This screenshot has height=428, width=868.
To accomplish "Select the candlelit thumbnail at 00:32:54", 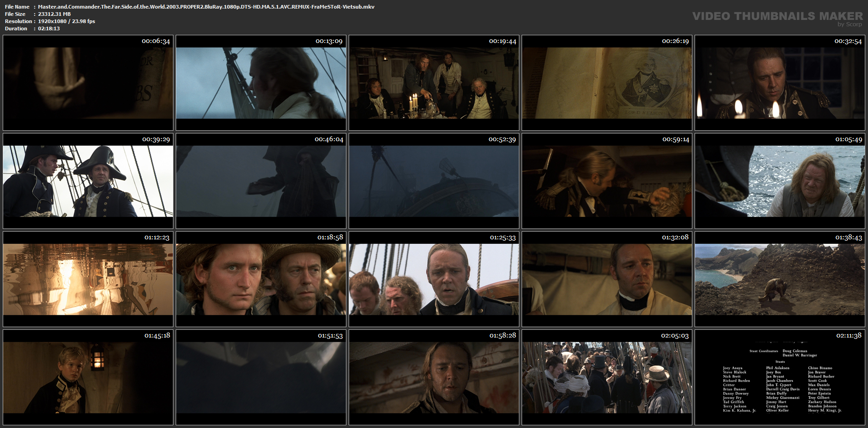I will pos(780,83).
